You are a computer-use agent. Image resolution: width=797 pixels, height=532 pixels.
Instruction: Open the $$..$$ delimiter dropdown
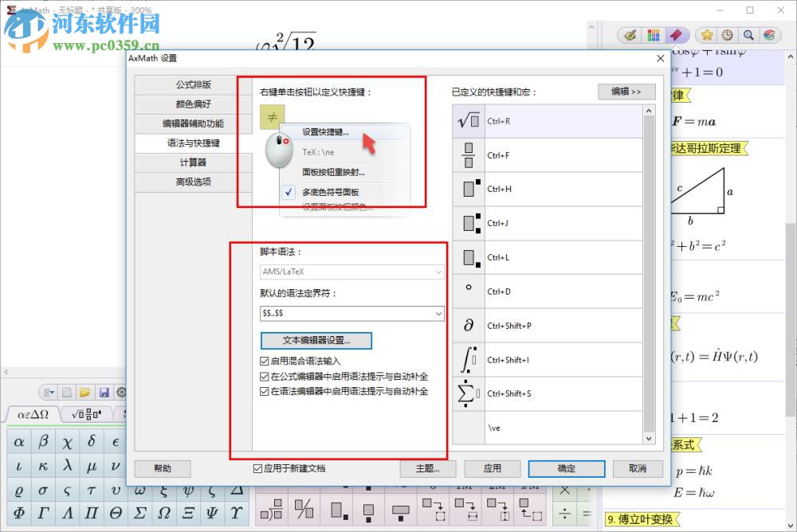tap(351, 313)
